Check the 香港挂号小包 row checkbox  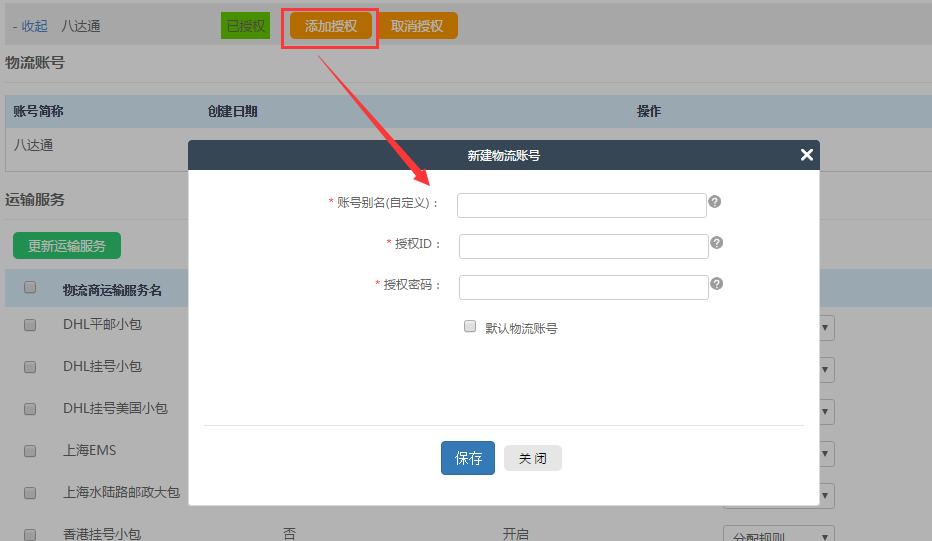[x=30, y=534]
